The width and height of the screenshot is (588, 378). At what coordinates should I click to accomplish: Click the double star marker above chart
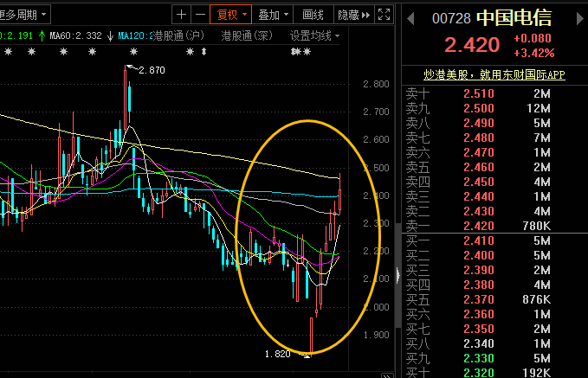coord(300,52)
